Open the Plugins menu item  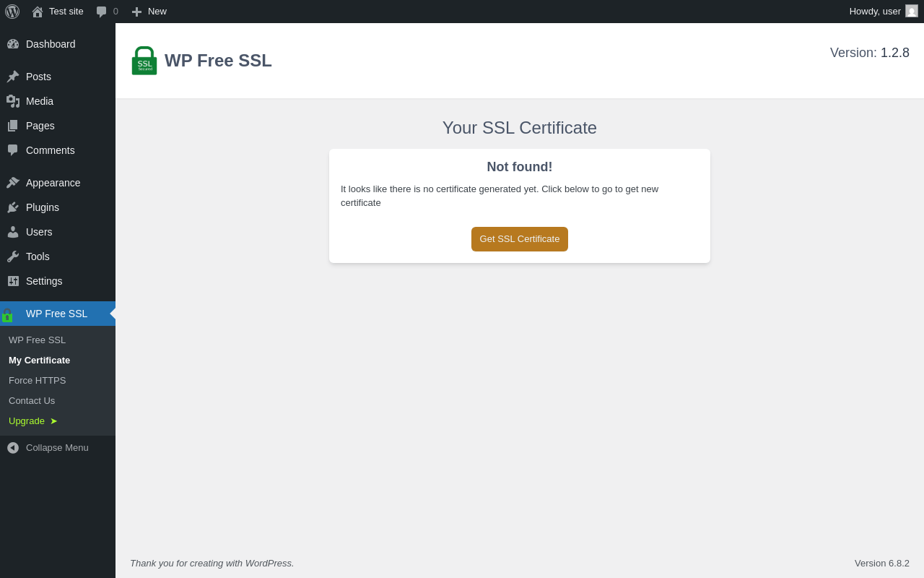(58, 207)
